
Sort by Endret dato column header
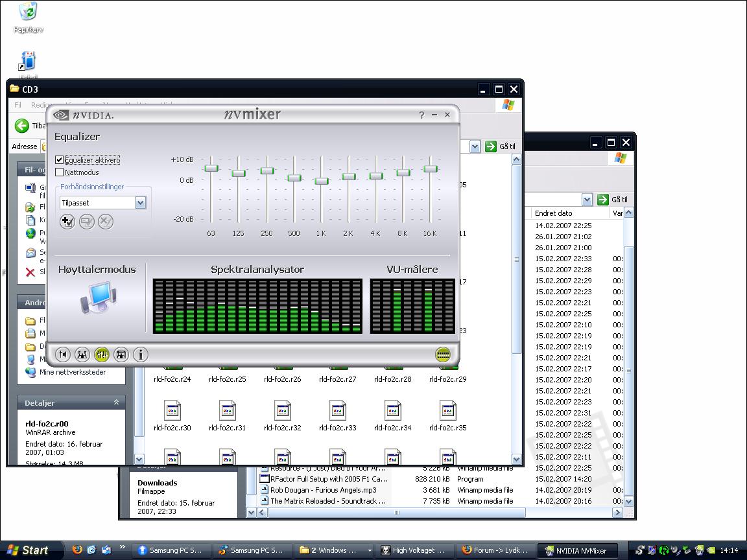pyautogui.click(x=553, y=213)
